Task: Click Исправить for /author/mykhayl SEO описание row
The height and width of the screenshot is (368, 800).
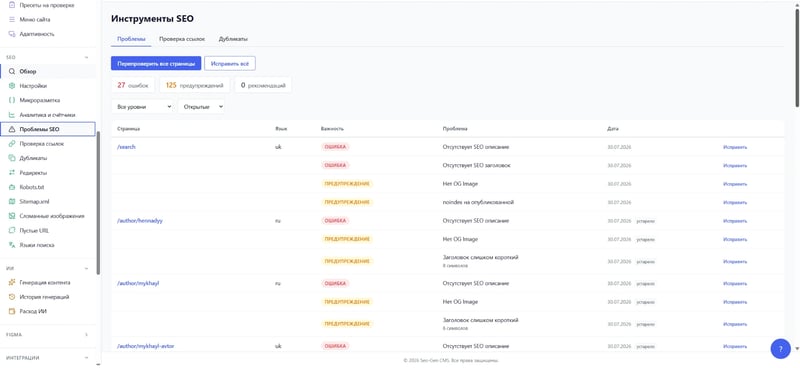Action: click(735, 283)
